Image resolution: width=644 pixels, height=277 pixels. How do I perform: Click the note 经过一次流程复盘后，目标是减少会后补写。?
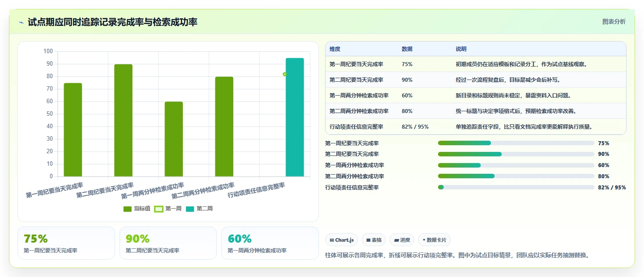(x=508, y=80)
